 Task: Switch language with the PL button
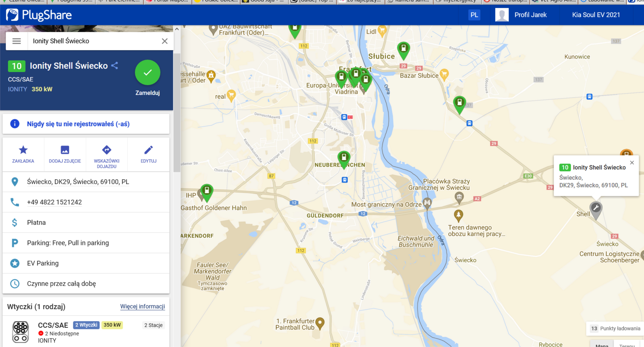click(x=474, y=15)
